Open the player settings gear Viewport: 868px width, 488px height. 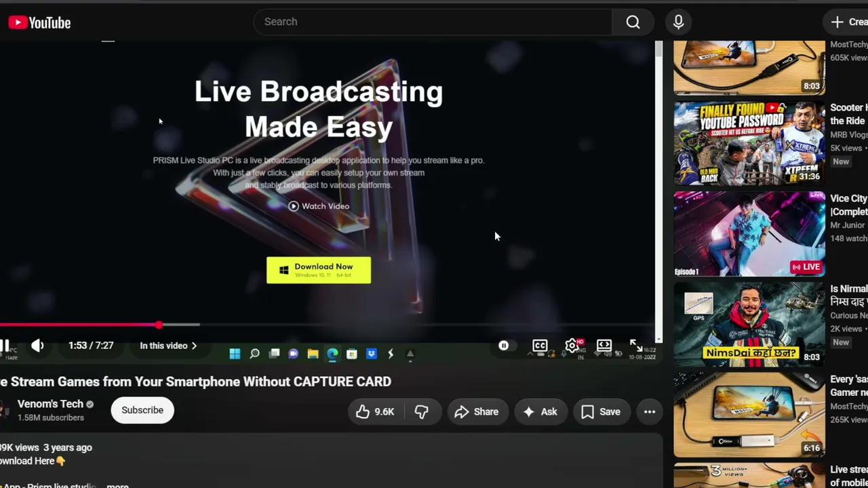point(572,346)
